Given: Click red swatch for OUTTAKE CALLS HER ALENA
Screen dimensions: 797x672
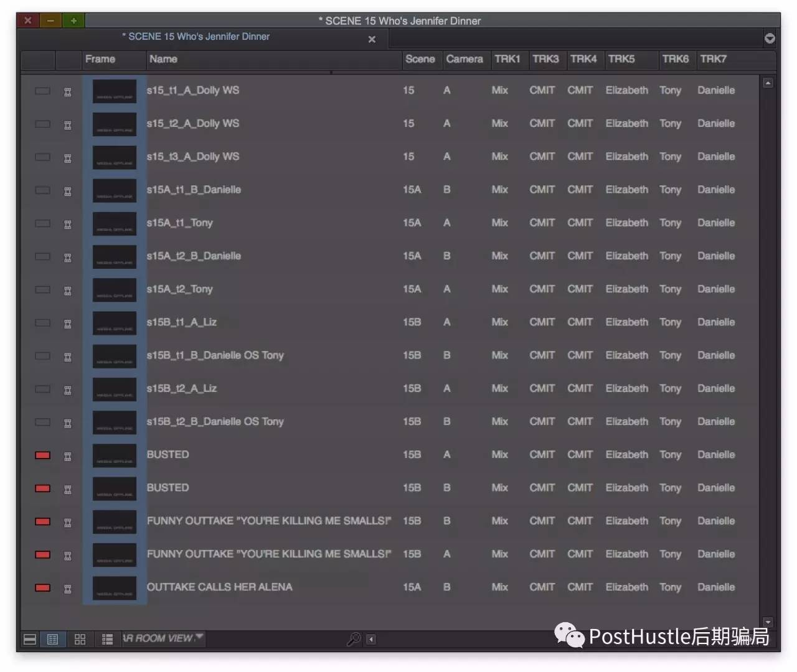Looking at the screenshot, I should 42,587.
